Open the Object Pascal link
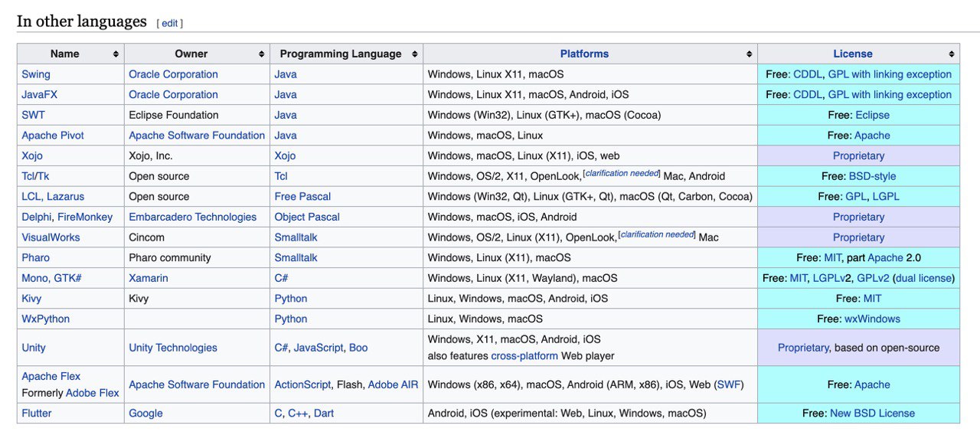The width and height of the screenshot is (980, 435). pos(307,217)
